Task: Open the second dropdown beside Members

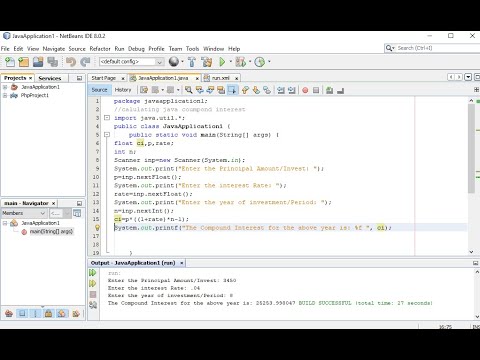Action: [60, 213]
